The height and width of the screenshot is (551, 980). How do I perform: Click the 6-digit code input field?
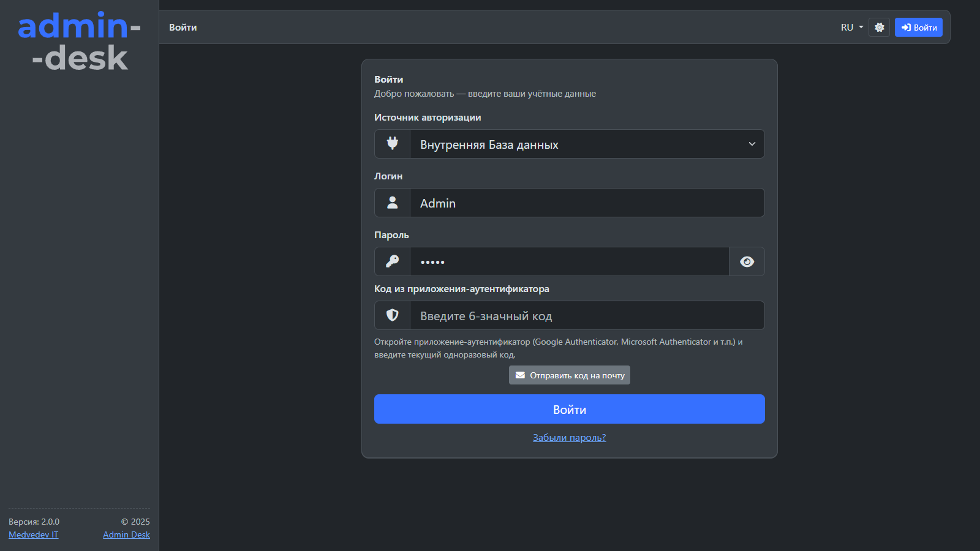[586, 315]
